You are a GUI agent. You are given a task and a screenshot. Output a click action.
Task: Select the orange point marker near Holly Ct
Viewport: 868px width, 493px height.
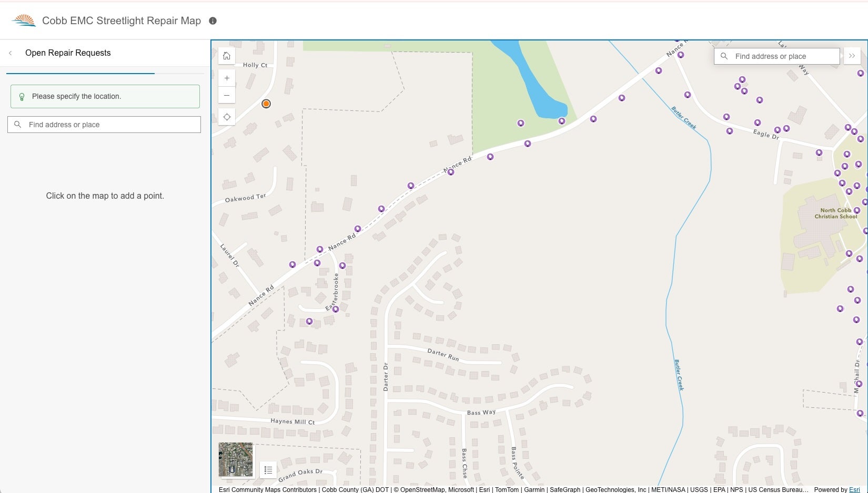click(266, 104)
